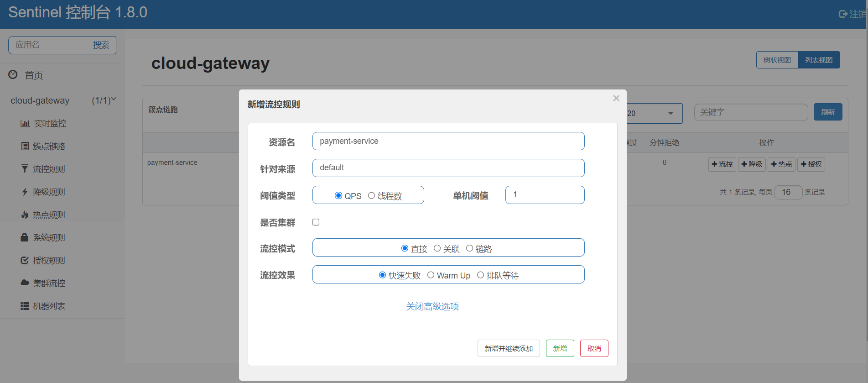Switch to 树状视图 tree view tab
Screen dimensions: 868x383
(777, 60)
